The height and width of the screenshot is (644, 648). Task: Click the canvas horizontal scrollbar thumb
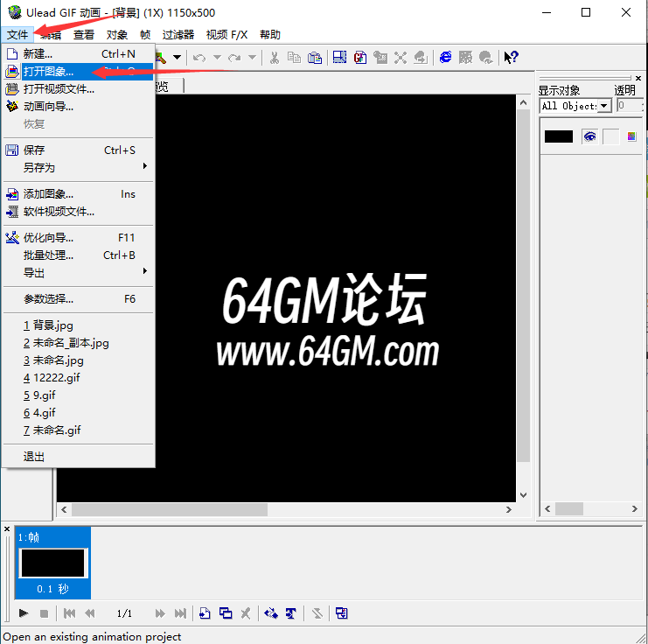pyautogui.click(x=170, y=509)
